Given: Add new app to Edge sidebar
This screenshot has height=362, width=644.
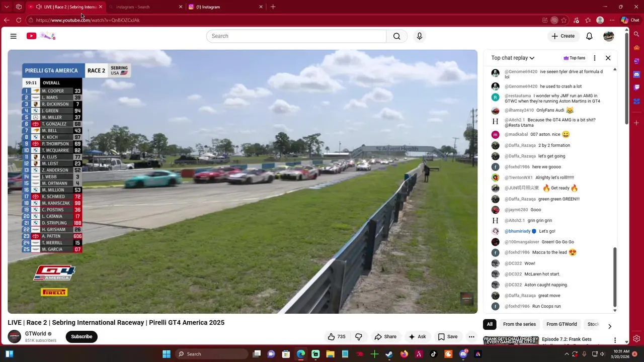Looking at the screenshot, I should (636, 123).
